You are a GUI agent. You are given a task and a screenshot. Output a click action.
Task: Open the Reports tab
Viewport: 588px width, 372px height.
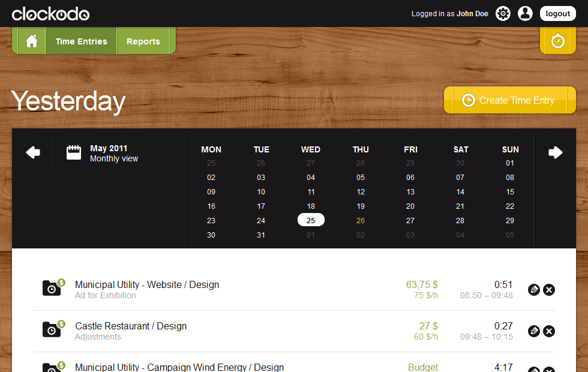(143, 41)
